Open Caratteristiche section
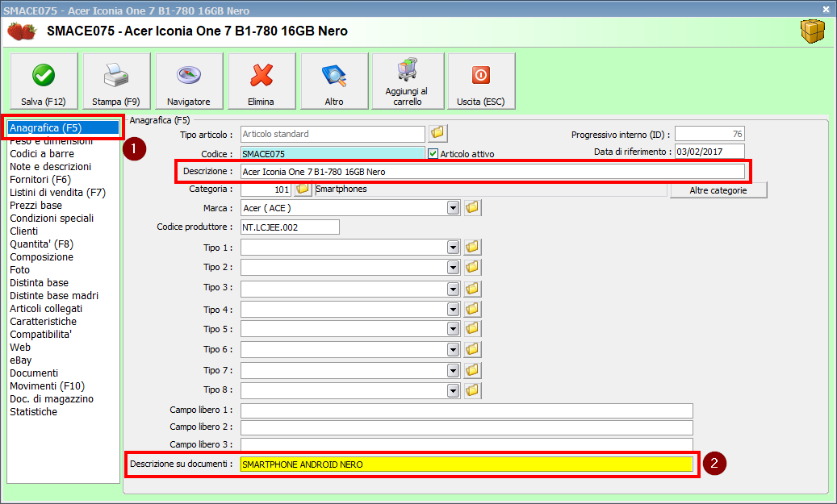This screenshot has height=504, width=837. (44, 322)
